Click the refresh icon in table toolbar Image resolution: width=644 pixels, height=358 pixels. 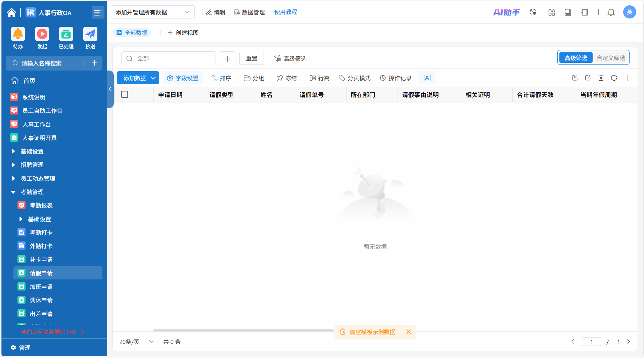pos(614,78)
